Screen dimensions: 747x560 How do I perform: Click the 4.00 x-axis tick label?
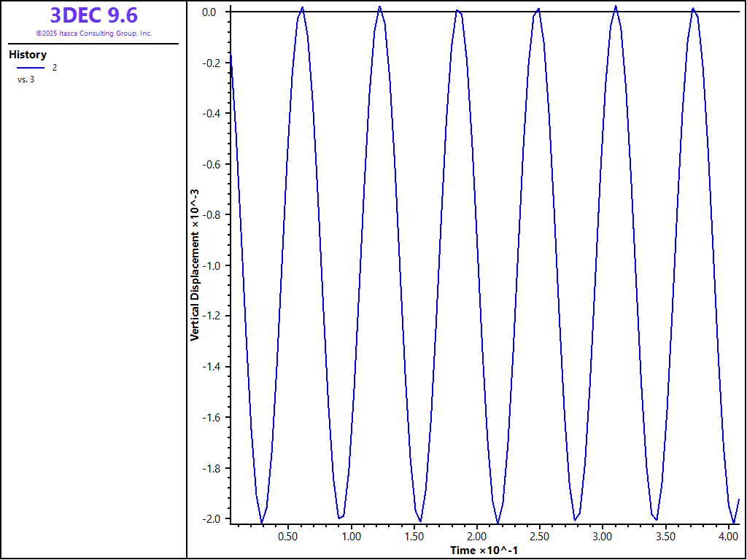727,536
